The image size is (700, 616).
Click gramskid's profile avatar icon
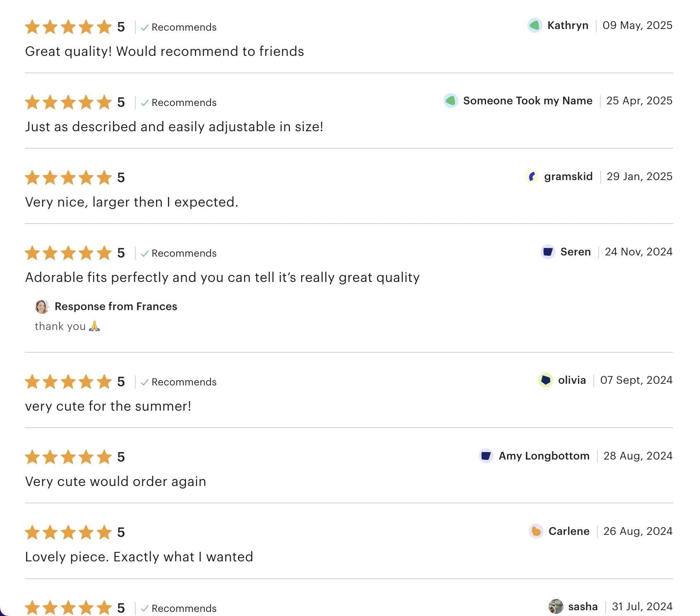coord(532,176)
